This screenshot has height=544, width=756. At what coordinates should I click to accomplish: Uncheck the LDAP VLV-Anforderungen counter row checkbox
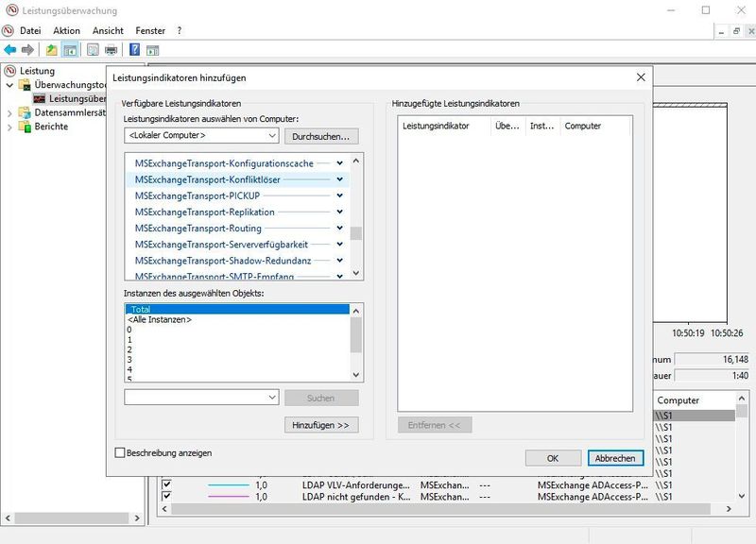167,484
